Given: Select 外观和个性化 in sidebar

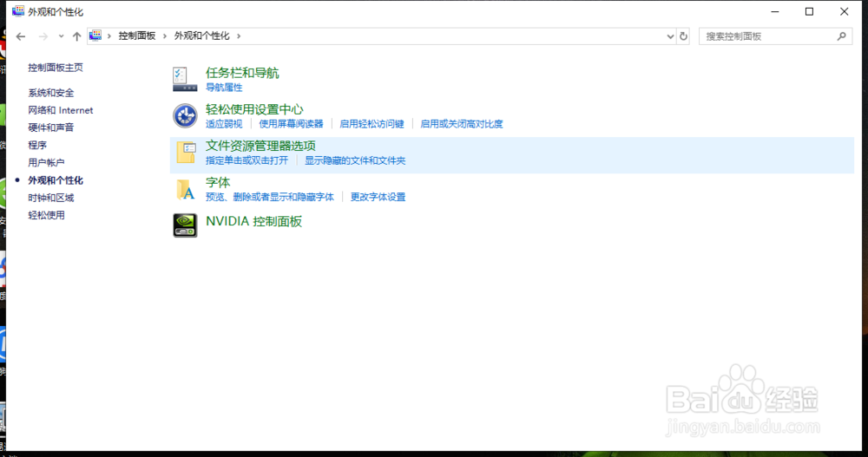Looking at the screenshot, I should [56, 180].
